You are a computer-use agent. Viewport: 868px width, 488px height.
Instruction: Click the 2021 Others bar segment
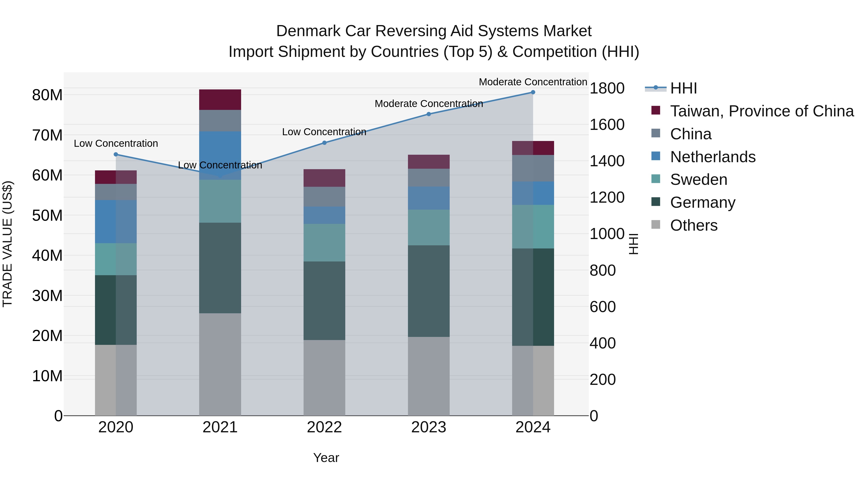click(x=220, y=364)
